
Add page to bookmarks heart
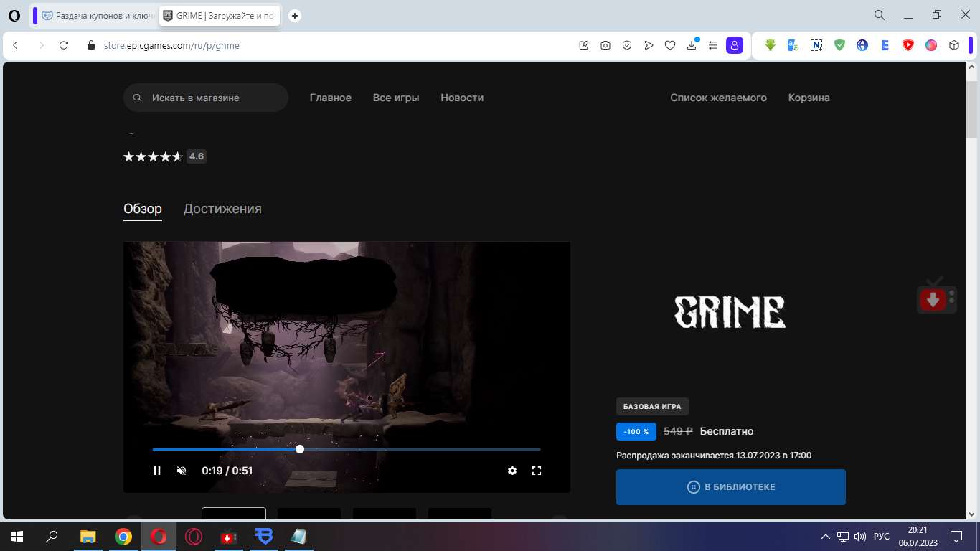[x=670, y=45]
